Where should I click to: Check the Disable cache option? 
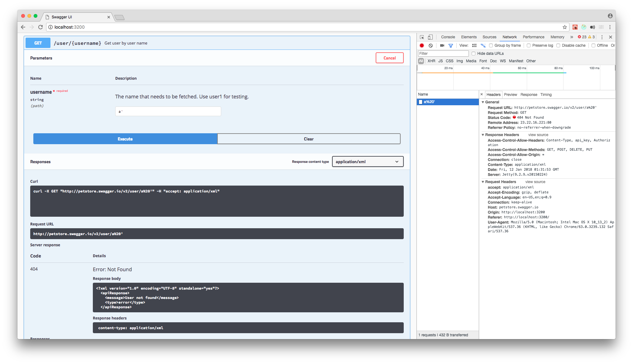point(558,45)
